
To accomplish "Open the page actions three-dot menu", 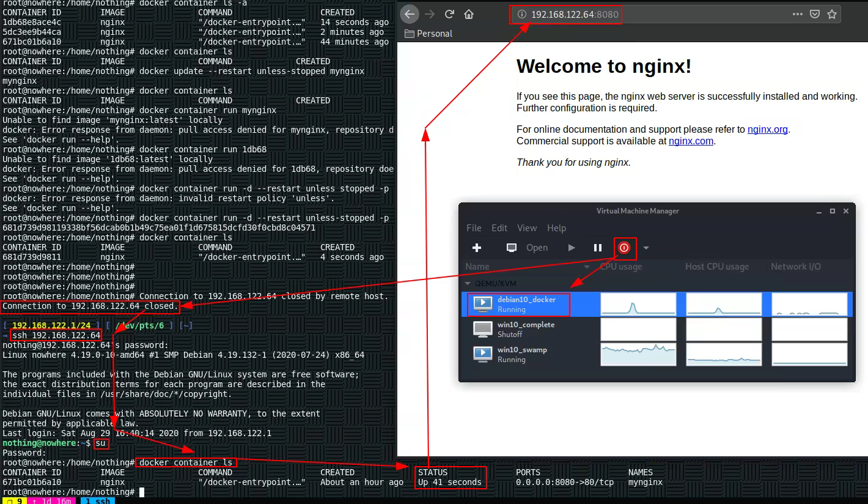I will [x=798, y=14].
